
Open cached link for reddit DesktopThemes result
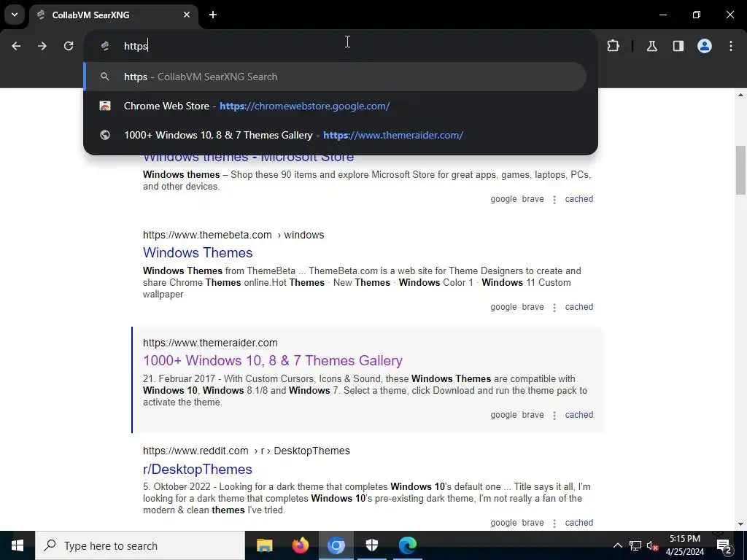pos(578,523)
